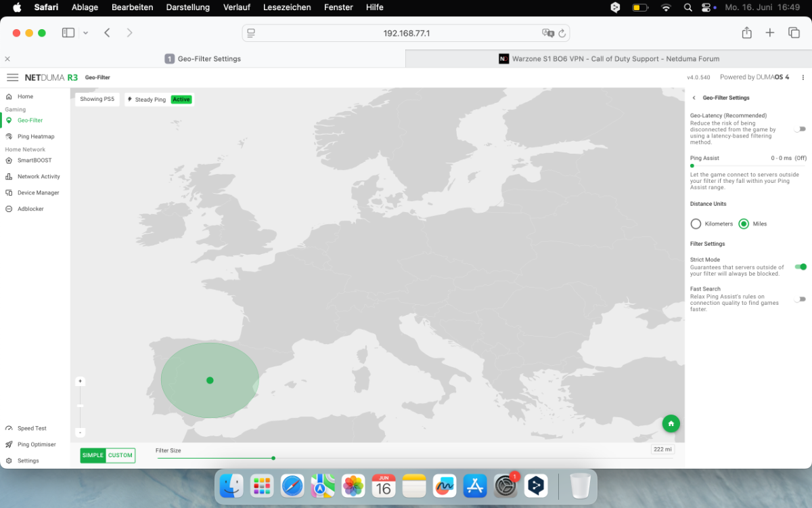Toggle Safari sidebar

coord(68,33)
